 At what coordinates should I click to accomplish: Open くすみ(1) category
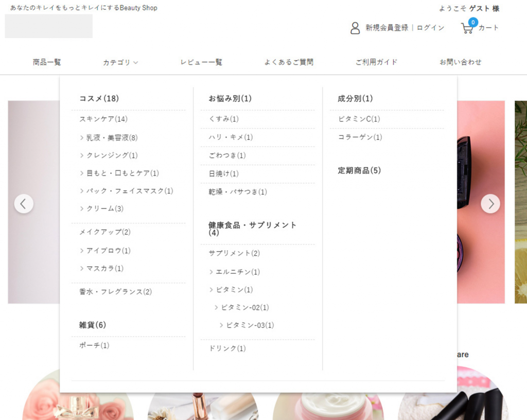pos(223,119)
